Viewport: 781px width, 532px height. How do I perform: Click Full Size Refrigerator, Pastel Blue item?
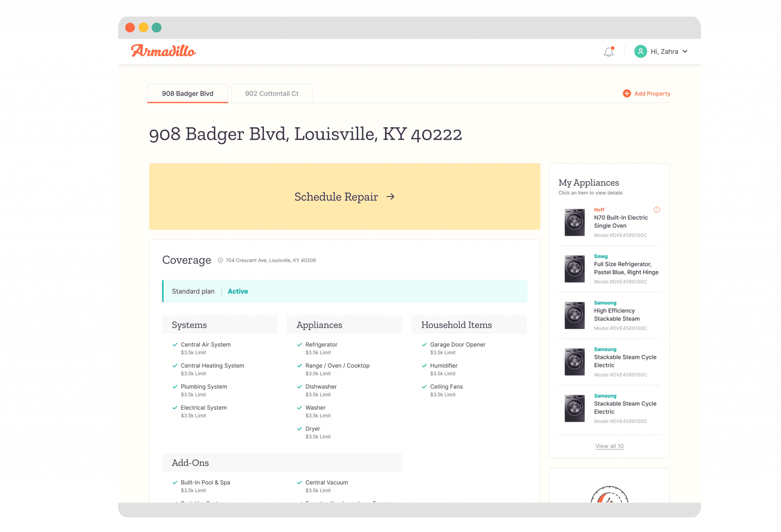(x=626, y=268)
